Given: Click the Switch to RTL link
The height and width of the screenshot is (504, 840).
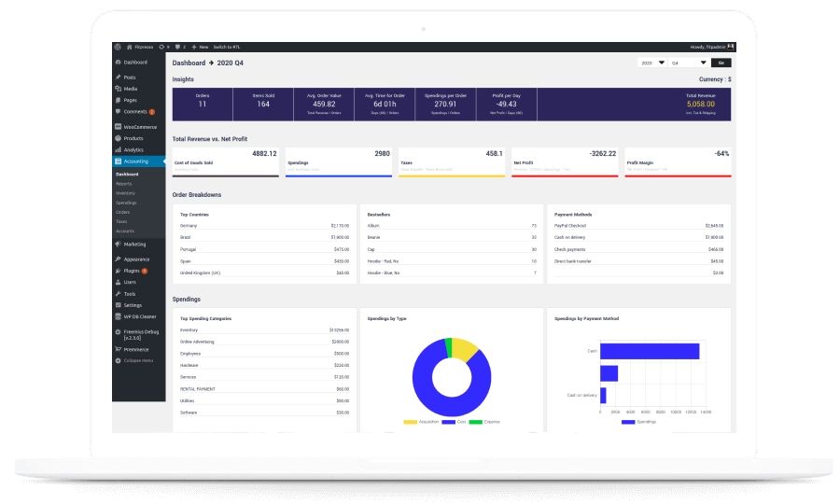Looking at the screenshot, I should (x=227, y=47).
